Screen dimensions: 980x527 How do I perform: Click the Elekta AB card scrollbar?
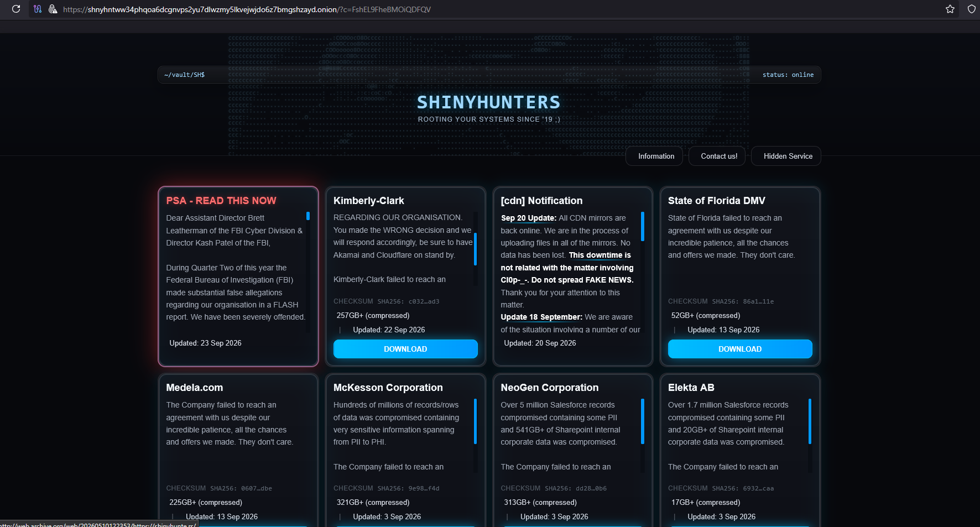coord(810,421)
